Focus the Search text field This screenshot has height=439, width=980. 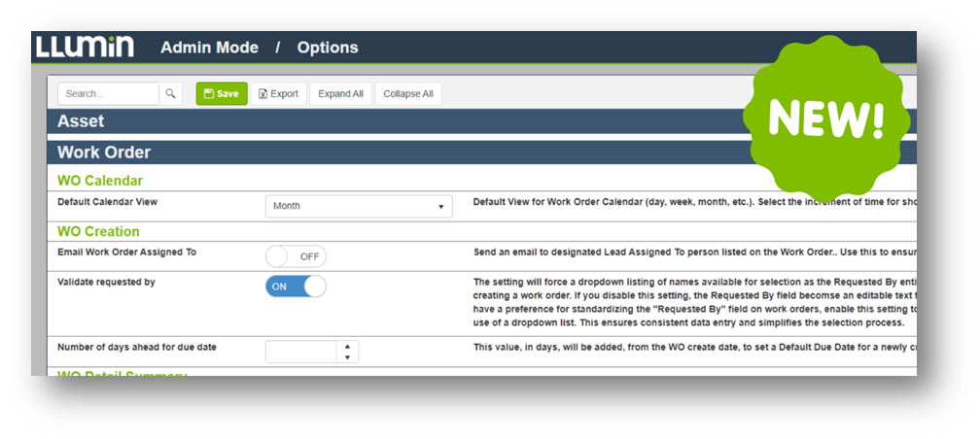[108, 93]
